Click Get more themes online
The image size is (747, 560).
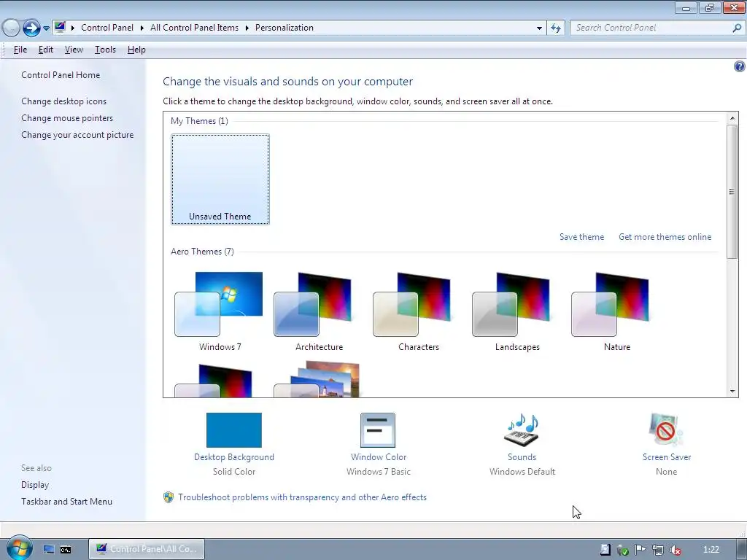pyautogui.click(x=665, y=237)
